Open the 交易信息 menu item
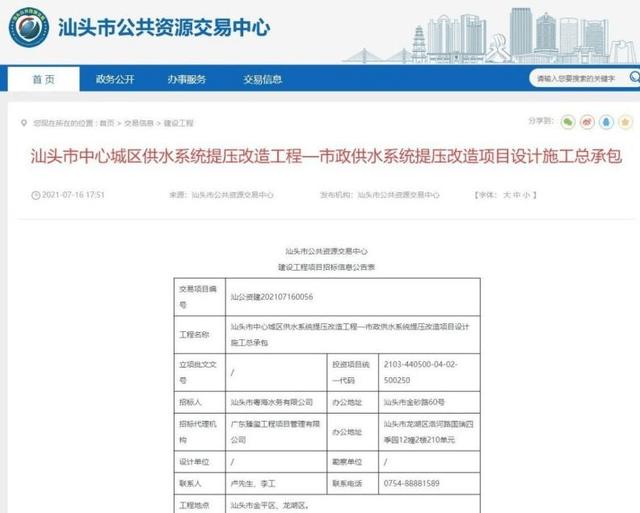 (262, 79)
